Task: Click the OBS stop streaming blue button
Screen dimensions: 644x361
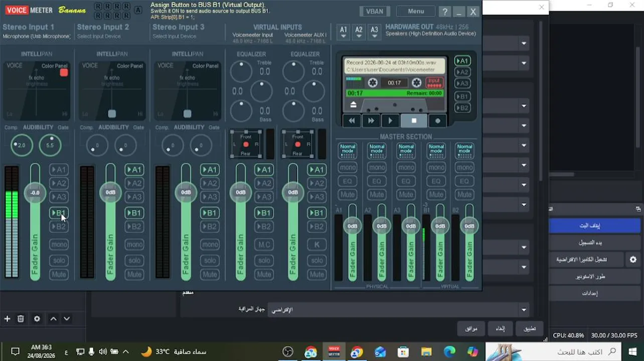Action: (x=595, y=226)
